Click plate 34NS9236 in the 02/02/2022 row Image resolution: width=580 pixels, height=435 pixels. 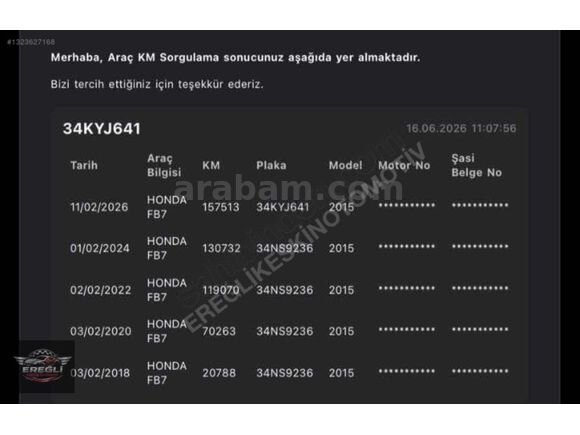click(284, 290)
